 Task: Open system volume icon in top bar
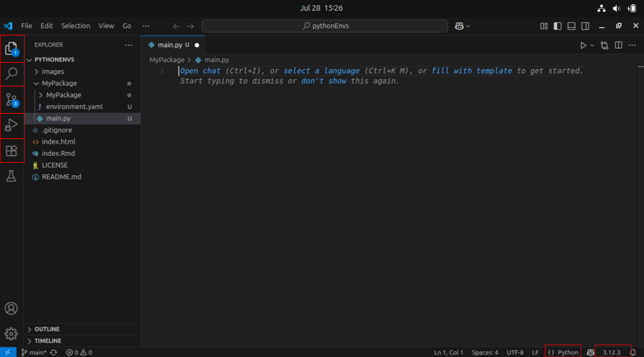(x=617, y=8)
